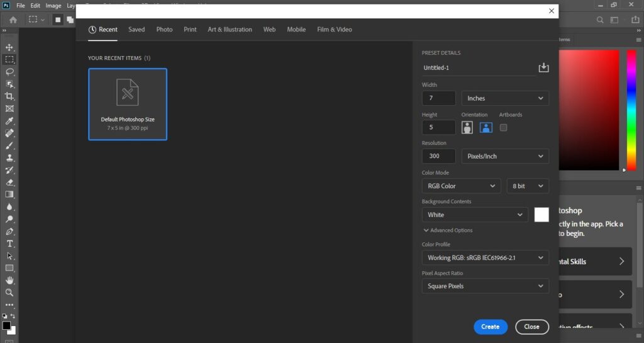Select the Dodge tool
Image resolution: width=644 pixels, height=343 pixels.
[x=9, y=219]
